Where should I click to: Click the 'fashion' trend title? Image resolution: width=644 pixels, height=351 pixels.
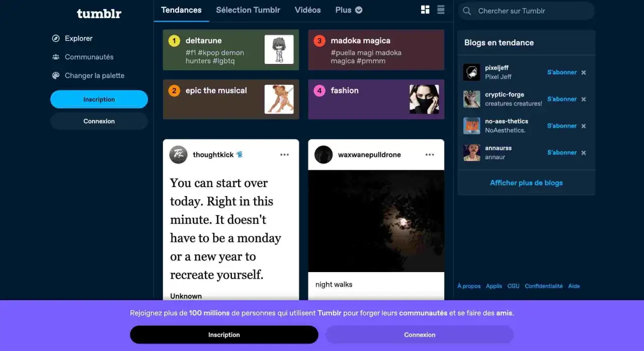point(345,91)
